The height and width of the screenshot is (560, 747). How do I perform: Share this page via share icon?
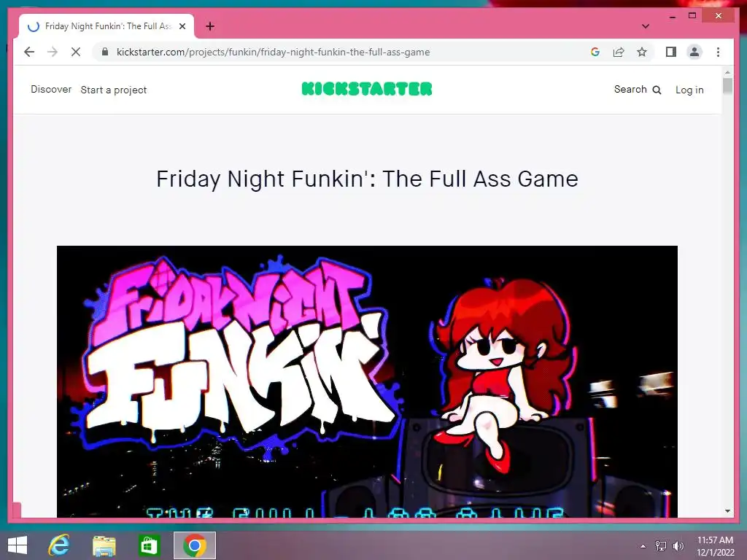pos(619,52)
